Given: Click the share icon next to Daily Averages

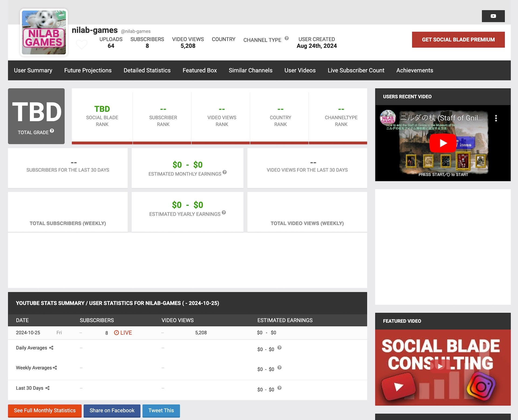Looking at the screenshot, I should pyautogui.click(x=51, y=348).
